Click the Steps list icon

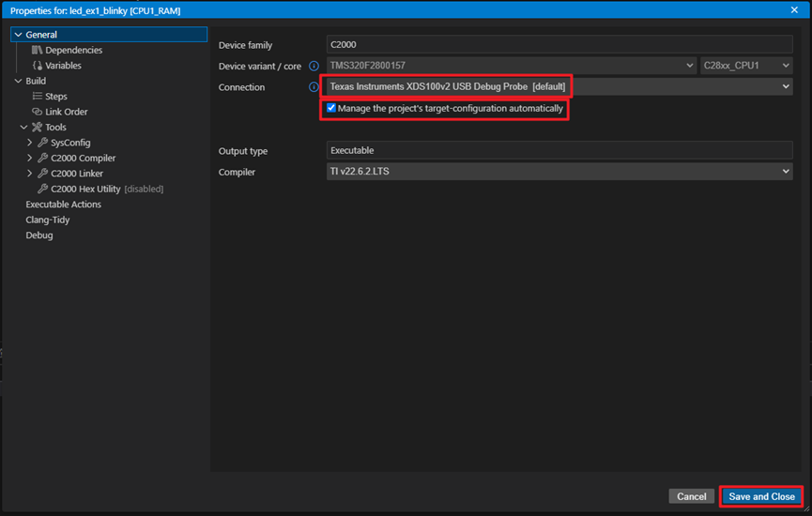[x=38, y=97]
